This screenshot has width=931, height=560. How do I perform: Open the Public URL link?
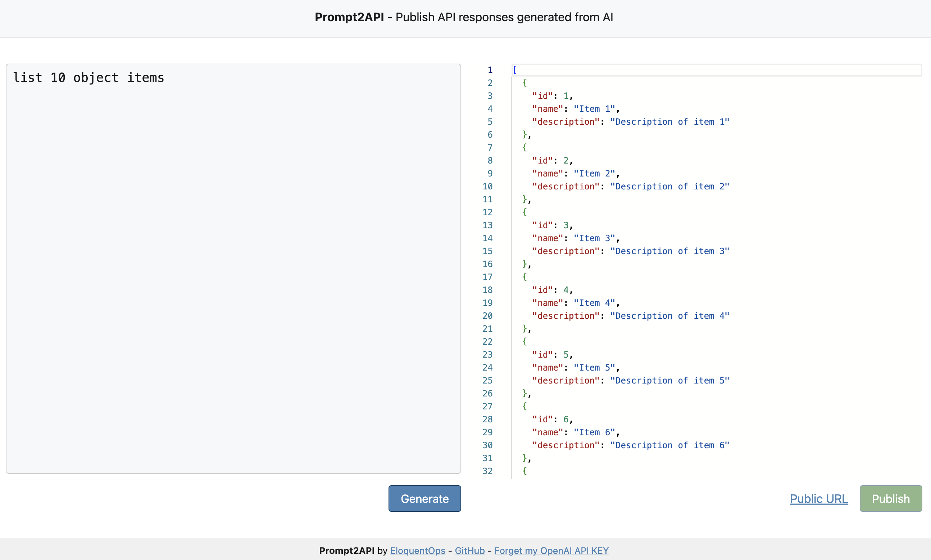pos(818,499)
